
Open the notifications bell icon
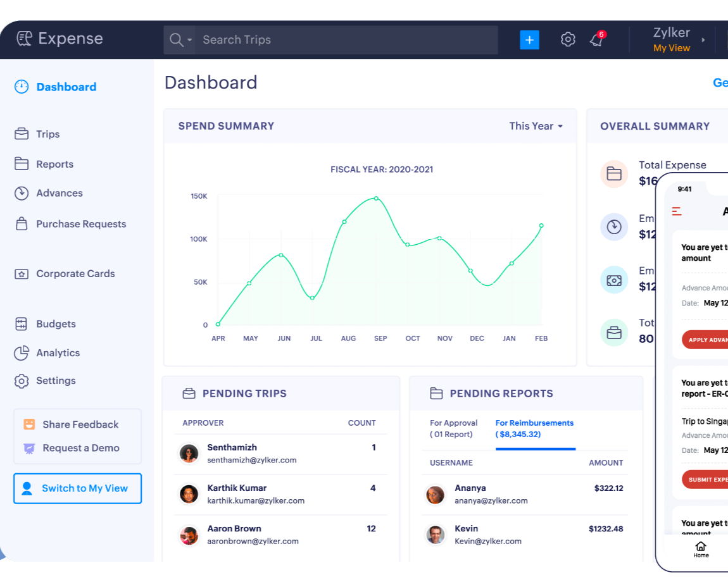tap(596, 40)
